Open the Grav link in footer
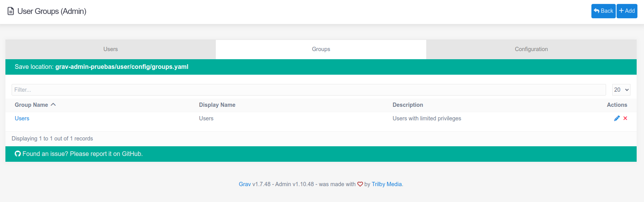Image resolution: width=644 pixels, height=202 pixels. tap(244, 184)
